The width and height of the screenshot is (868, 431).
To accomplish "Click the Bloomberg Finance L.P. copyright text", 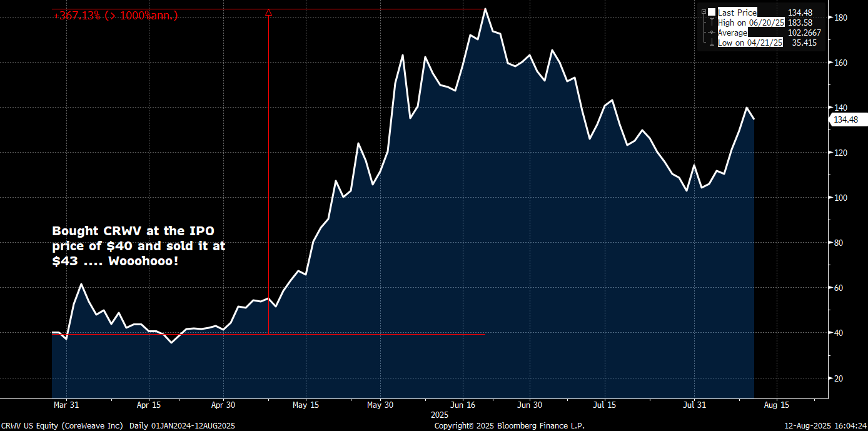I will pos(510,426).
